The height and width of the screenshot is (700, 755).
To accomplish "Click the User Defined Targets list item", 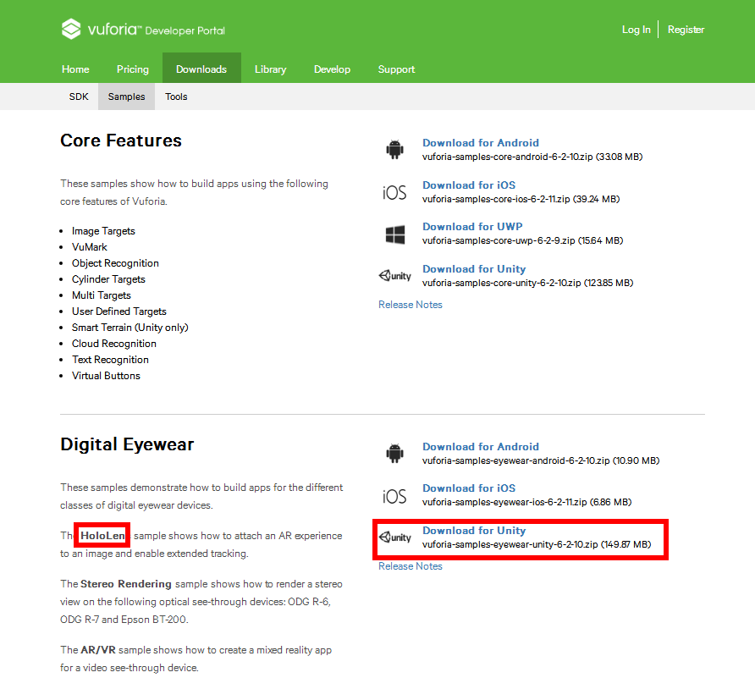I will [x=119, y=311].
